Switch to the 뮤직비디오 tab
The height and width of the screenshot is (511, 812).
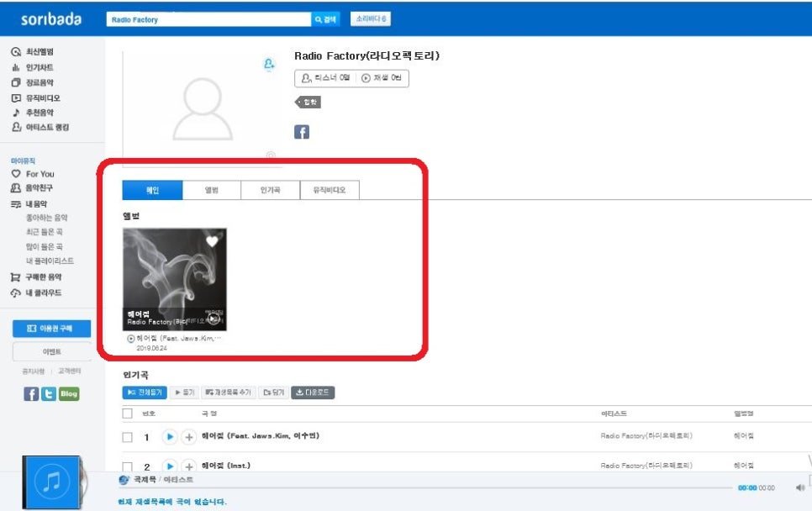pos(330,190)
